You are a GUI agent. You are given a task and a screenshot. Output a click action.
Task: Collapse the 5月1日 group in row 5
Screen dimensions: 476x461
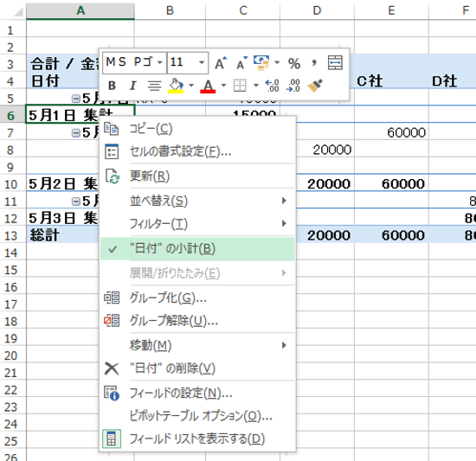[75, 99]
